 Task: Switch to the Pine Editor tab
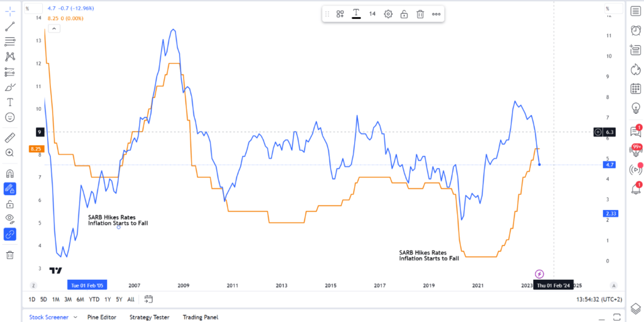101,318
